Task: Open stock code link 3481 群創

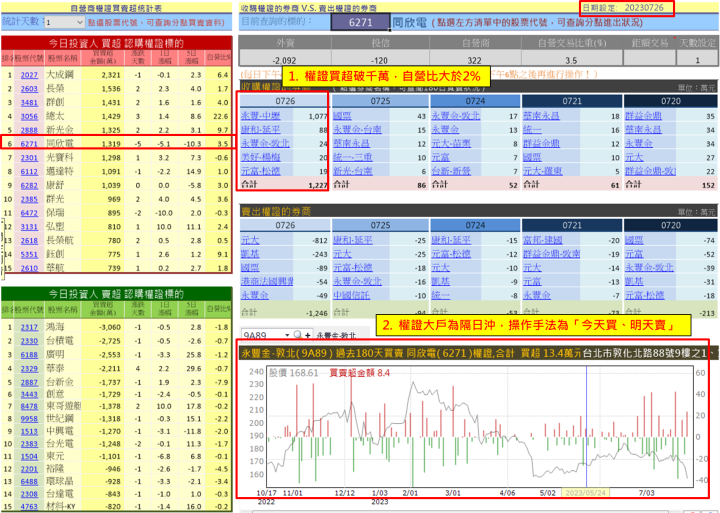Action: pos(29,102)
